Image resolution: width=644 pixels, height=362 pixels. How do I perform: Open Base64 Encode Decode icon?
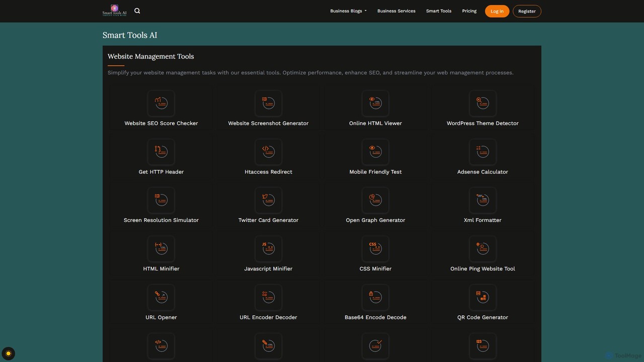coord(375,297)
